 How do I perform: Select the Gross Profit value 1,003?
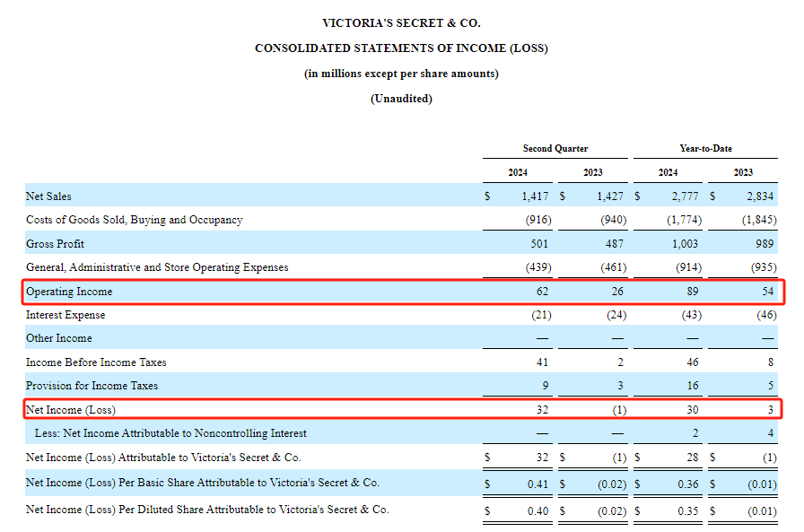(x=685, y=244)
